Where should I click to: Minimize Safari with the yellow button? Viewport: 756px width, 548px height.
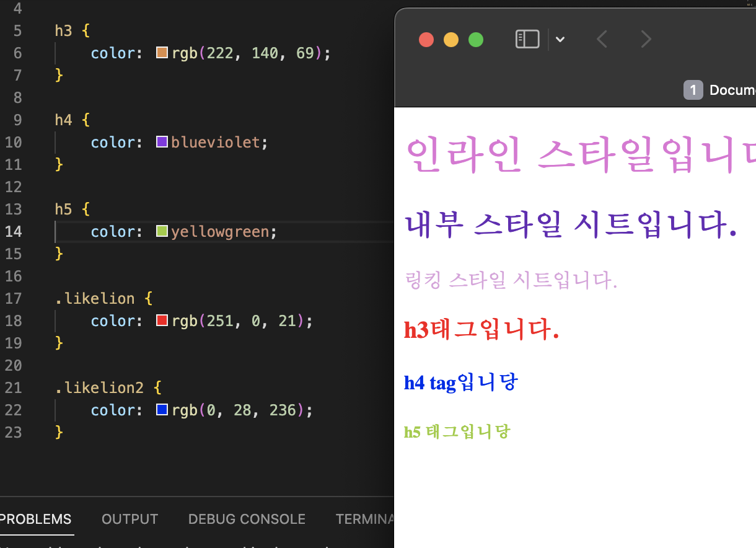[451, 40]
